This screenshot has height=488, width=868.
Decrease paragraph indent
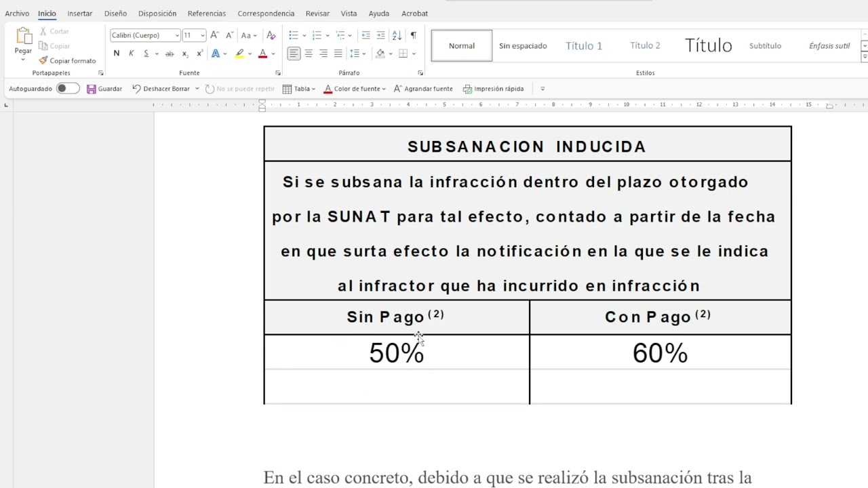coord(366,35)
